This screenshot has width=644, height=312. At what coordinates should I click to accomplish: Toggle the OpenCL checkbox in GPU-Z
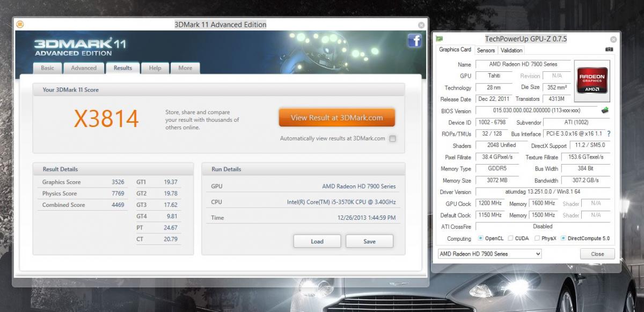(480, 239)
